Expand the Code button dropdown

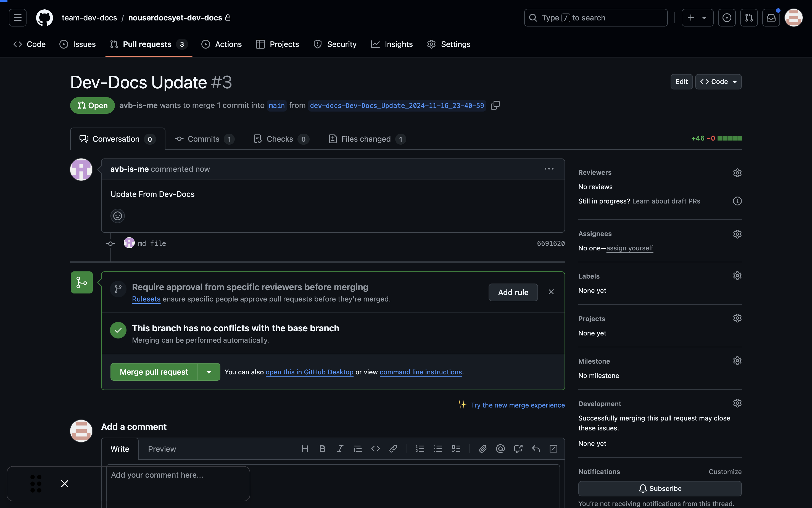pyautogui.click(x=734, y=82)
